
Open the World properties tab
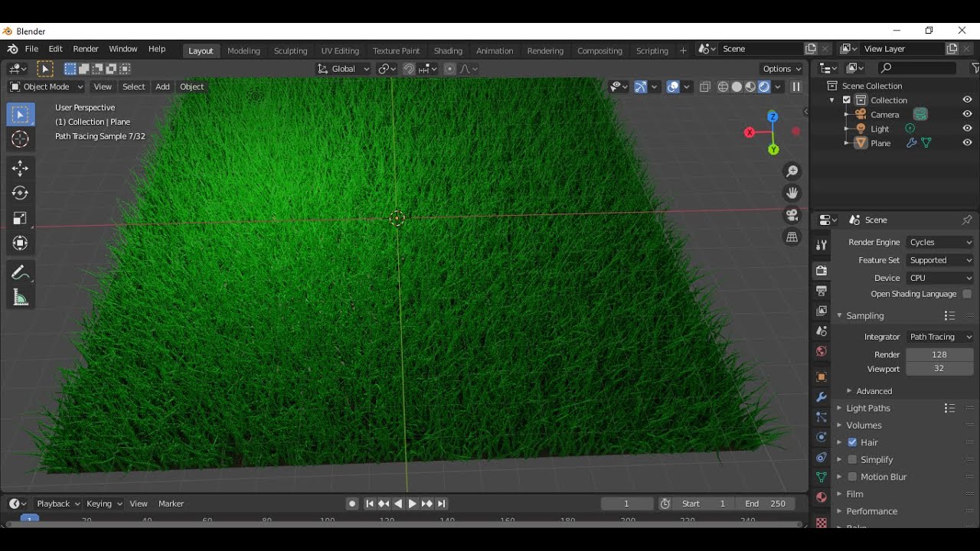822,351
